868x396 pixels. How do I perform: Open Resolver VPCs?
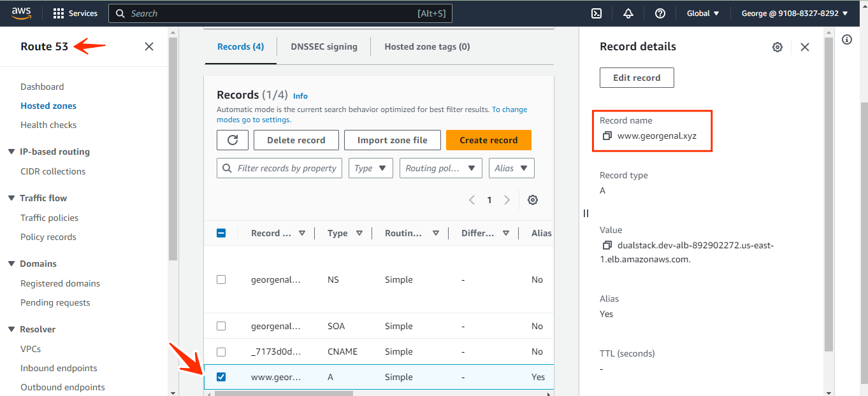[31, 349]
